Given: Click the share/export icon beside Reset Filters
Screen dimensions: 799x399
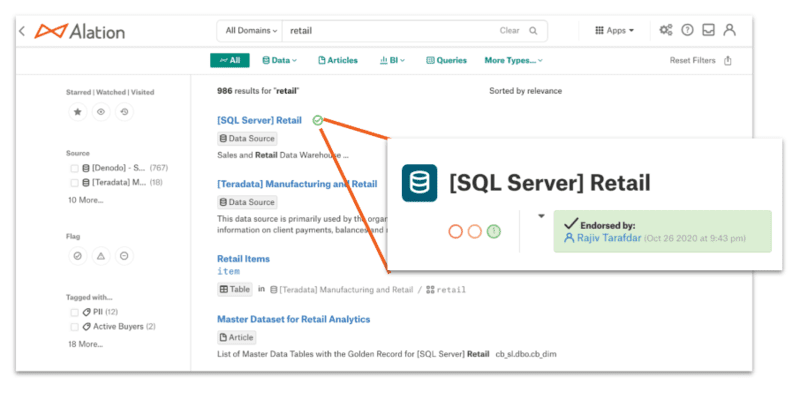Looking at the screenshot, I should 728,61.
